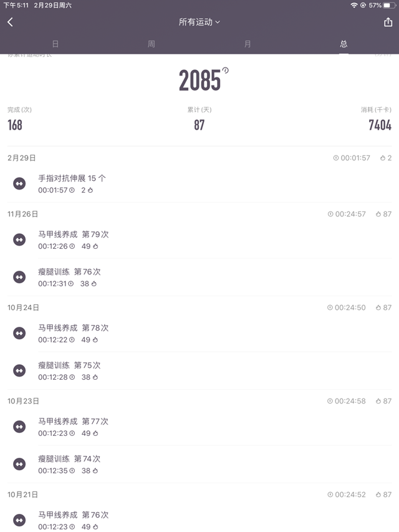Tap the 累计(天) 87 statistic
Screen dimensions: 399x532
pyautogui.click(x=199, y=118)
